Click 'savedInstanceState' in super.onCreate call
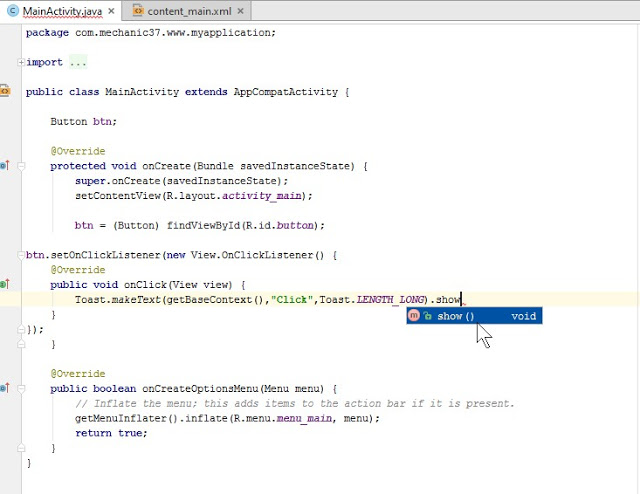640x494 pixels. (x=222, y=181)
